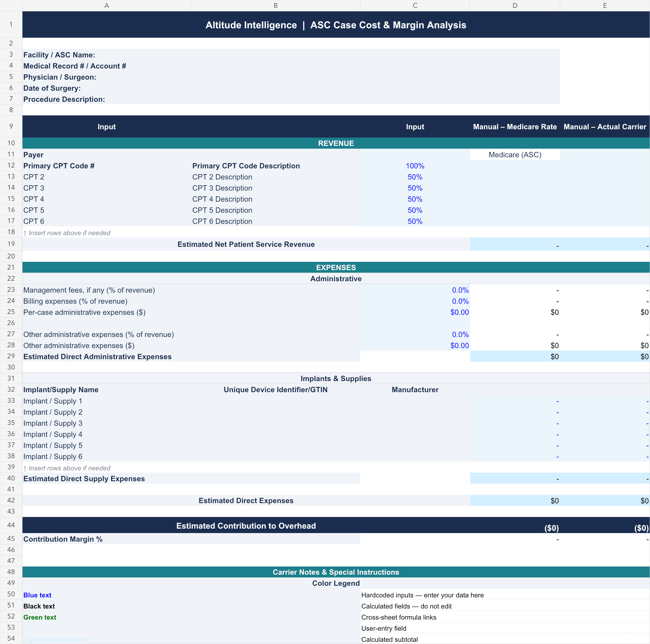Click the Implant / Supply 6 cell
Screen dimensions: 650x644
click(x=107, y=457)
